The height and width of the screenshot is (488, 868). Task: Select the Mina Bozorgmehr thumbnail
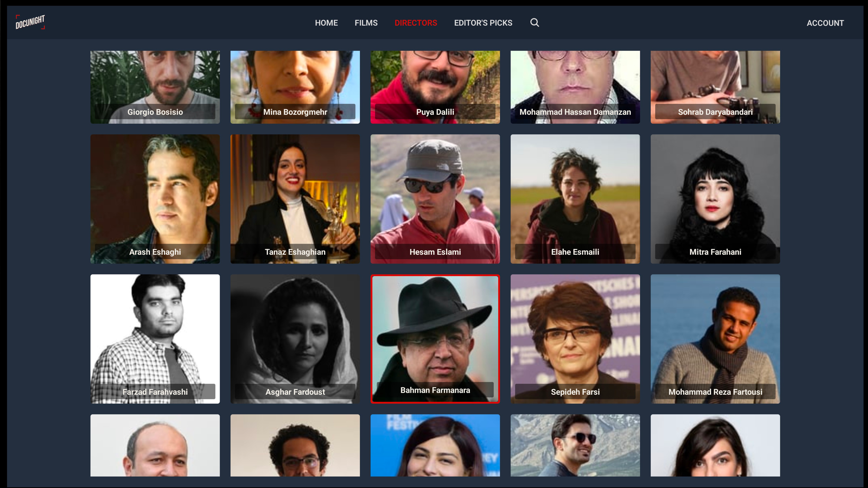295,87
